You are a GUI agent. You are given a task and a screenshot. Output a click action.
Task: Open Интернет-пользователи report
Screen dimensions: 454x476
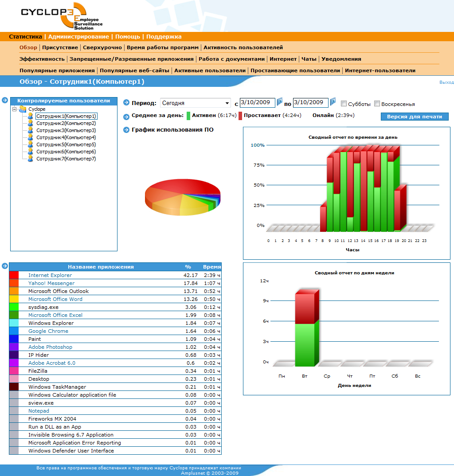380,70
